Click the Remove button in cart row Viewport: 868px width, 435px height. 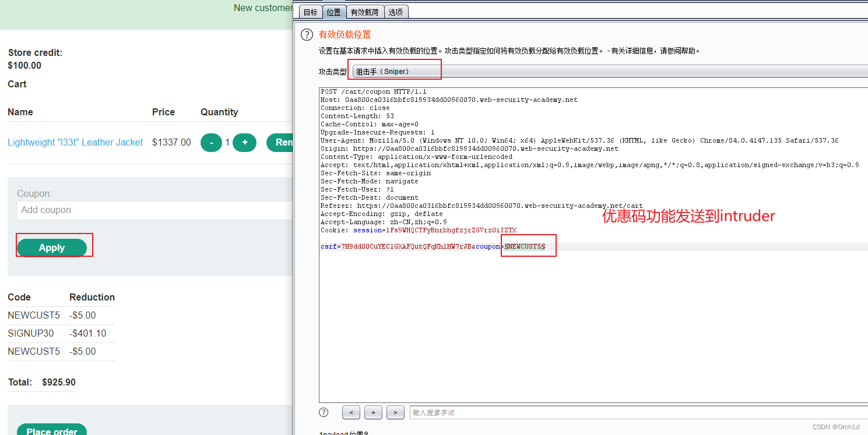pos(280,143)
